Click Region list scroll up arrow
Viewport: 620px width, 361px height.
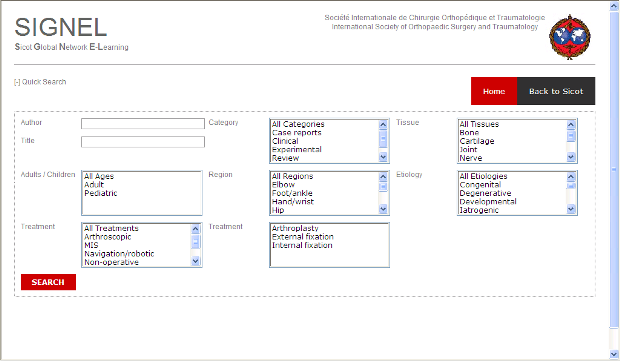pyautogui.click(x=383, y=177)
